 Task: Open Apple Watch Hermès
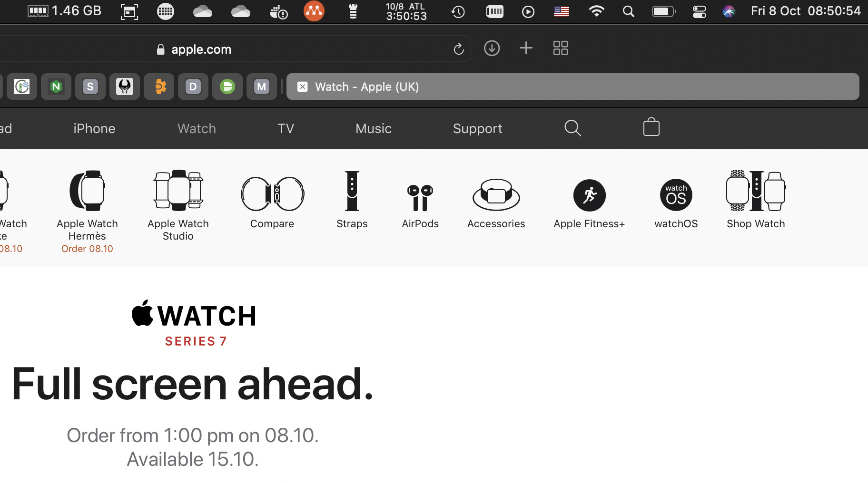click(x=87, y=212)
